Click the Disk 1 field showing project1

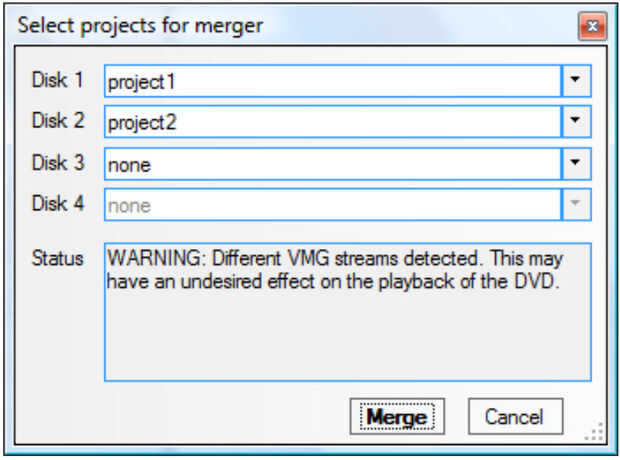point(330,81)
